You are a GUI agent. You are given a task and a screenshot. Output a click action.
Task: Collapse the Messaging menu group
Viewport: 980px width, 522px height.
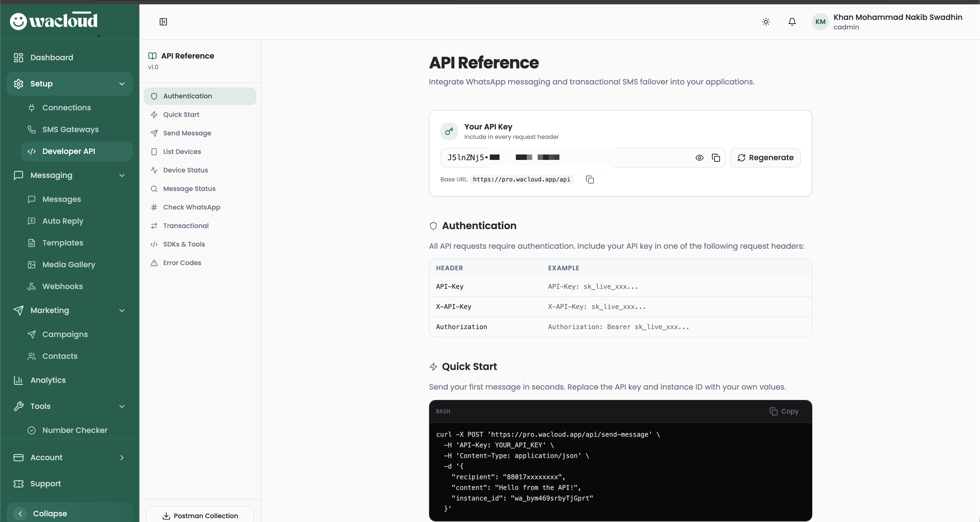(x=122, y=175)
